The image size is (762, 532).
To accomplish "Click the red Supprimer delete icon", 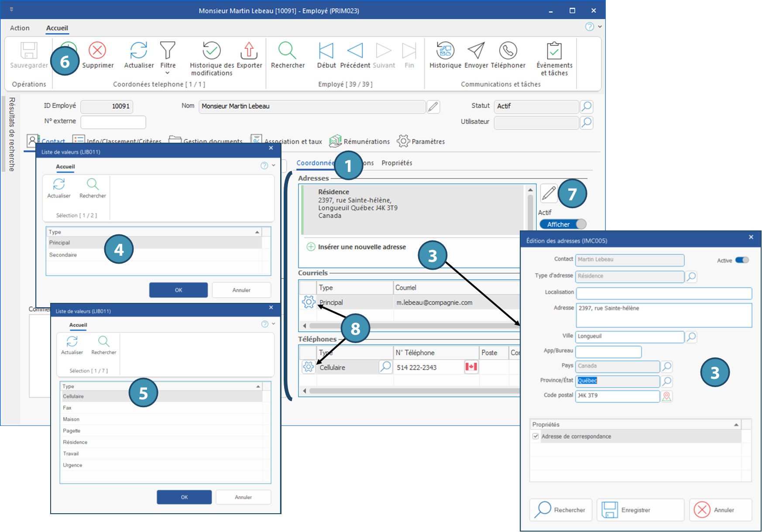I will (97, 51).
